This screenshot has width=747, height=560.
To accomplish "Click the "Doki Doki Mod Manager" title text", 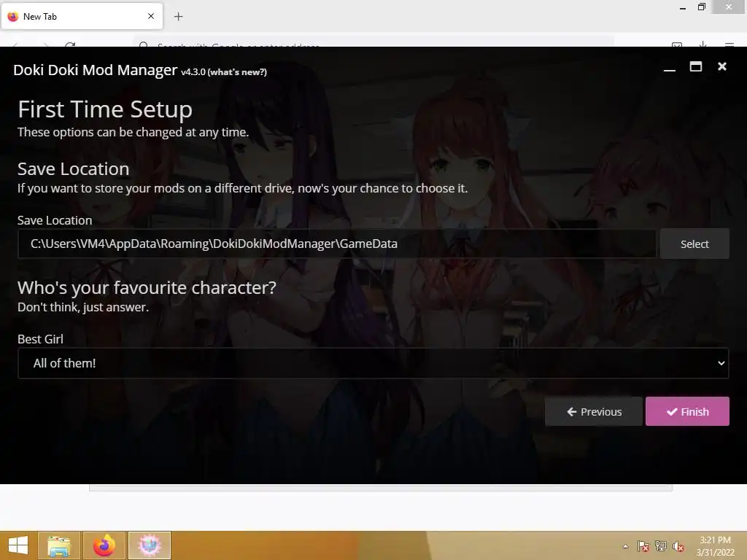I will point(96,70).
